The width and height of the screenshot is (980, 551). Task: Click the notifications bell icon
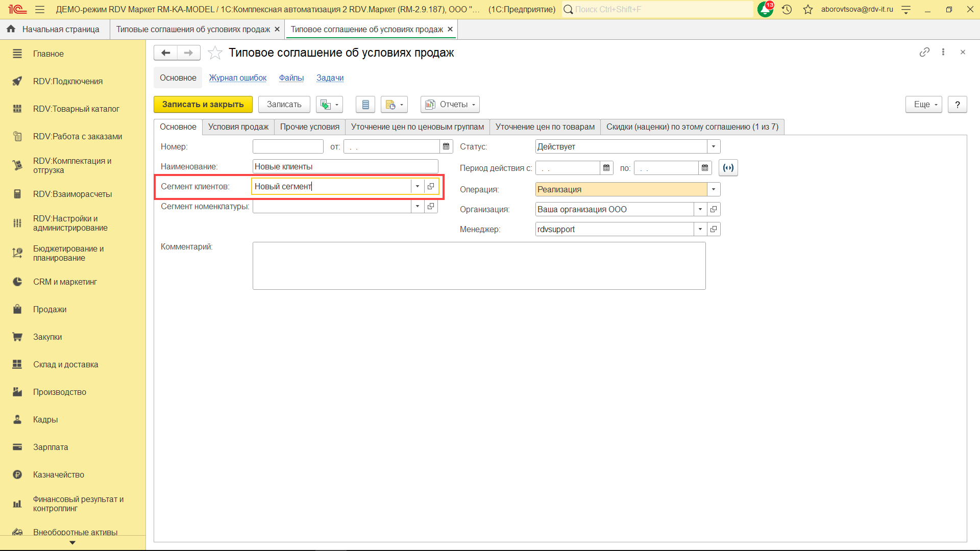click(765, 9)
